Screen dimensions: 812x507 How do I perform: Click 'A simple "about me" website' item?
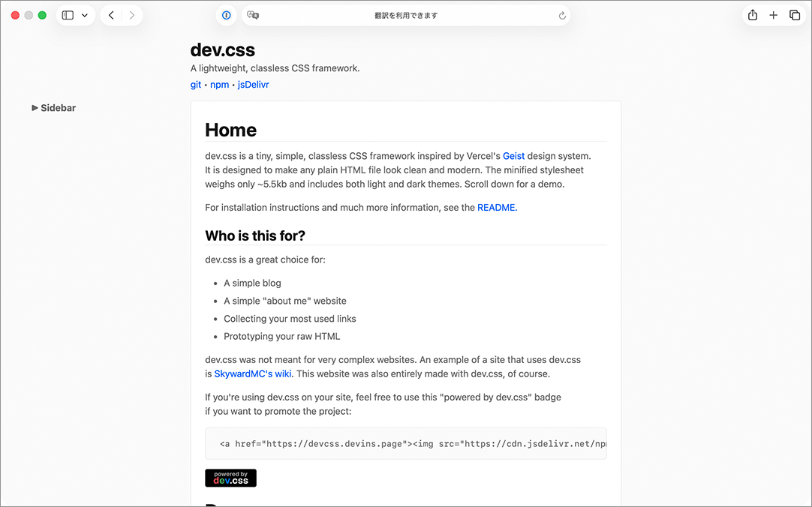click(285, 301)
